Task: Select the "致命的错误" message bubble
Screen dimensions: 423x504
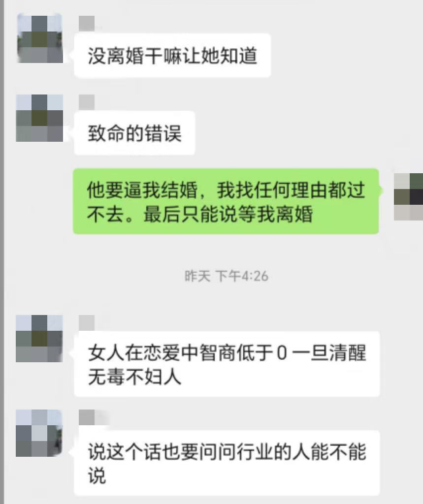Action: [x=134, y=133]
